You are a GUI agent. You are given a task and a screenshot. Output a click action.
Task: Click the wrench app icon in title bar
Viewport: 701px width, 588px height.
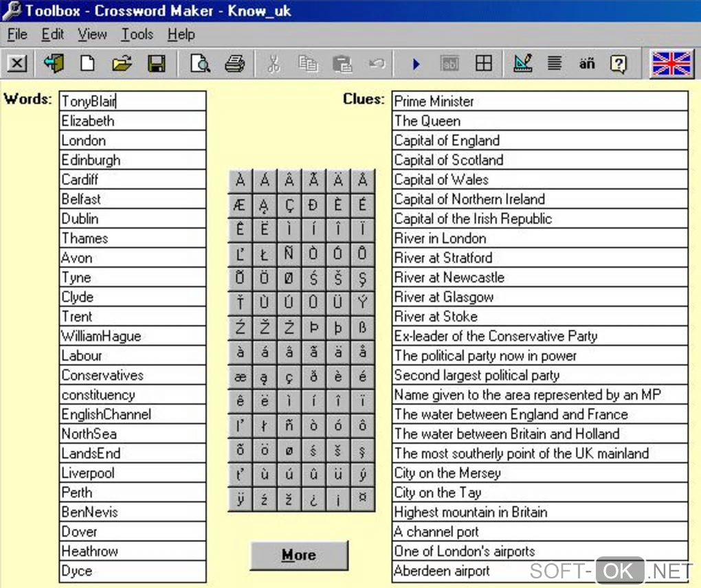tap(11, 11)
